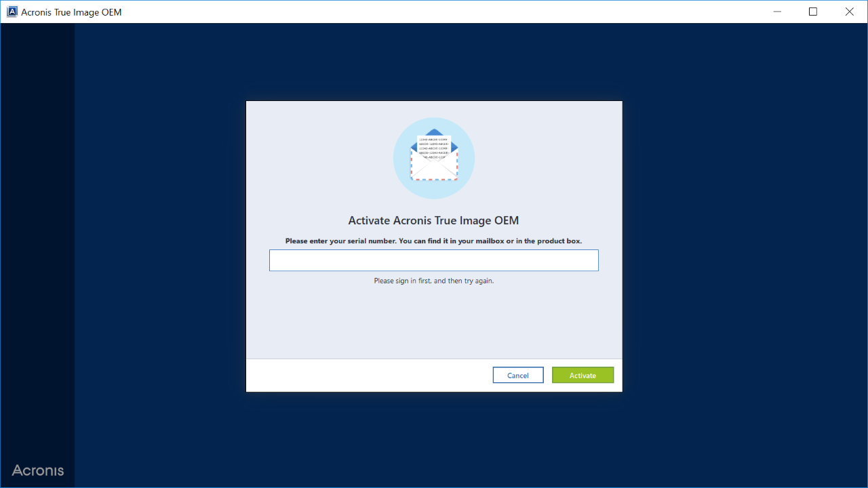Click the window title text 'Acronis True Image OEM'
The width and height of the screenshot is (868, 488).
pos(71,12)
